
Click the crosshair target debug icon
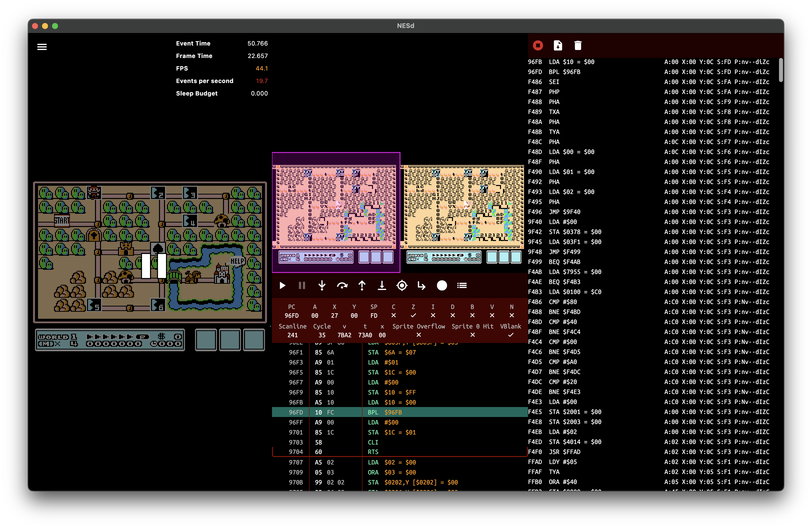(402, 285)
